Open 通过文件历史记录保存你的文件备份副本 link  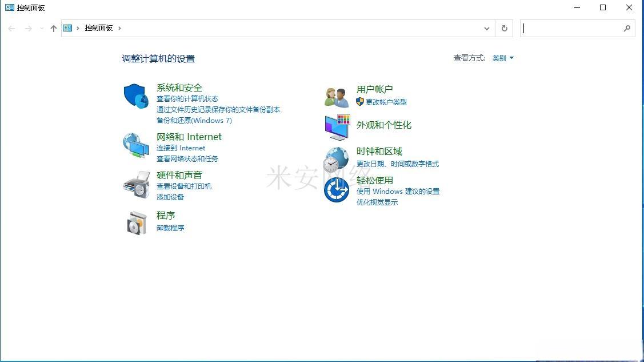tap(218, 110)
